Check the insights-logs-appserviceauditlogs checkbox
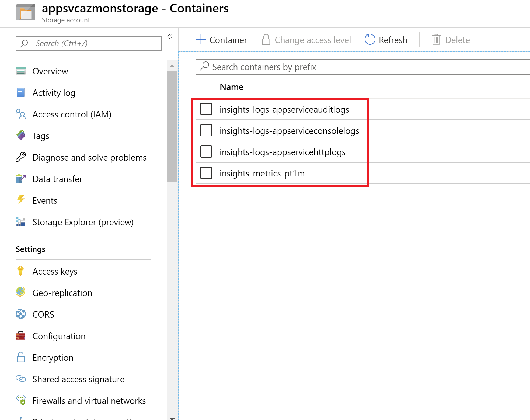Viewport: 530px width, 420px height. click(206, 109)
